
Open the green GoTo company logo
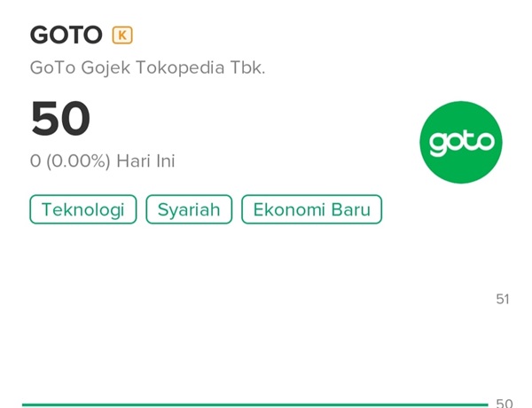tap(461, 142)
